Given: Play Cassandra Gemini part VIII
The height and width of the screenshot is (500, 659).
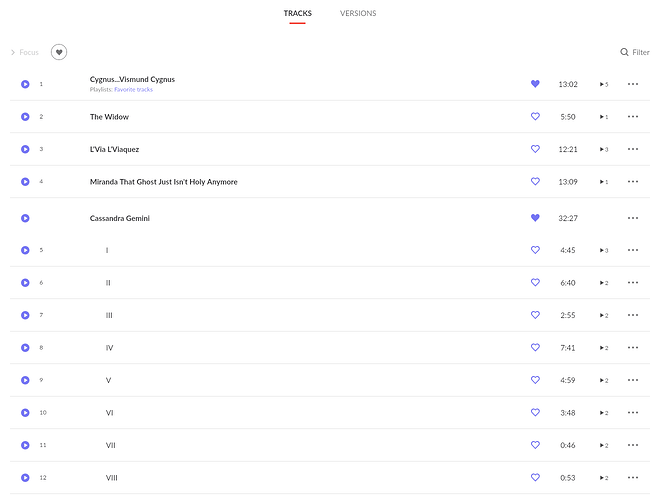Looking at the screenshot, I should tap(25, 478).
